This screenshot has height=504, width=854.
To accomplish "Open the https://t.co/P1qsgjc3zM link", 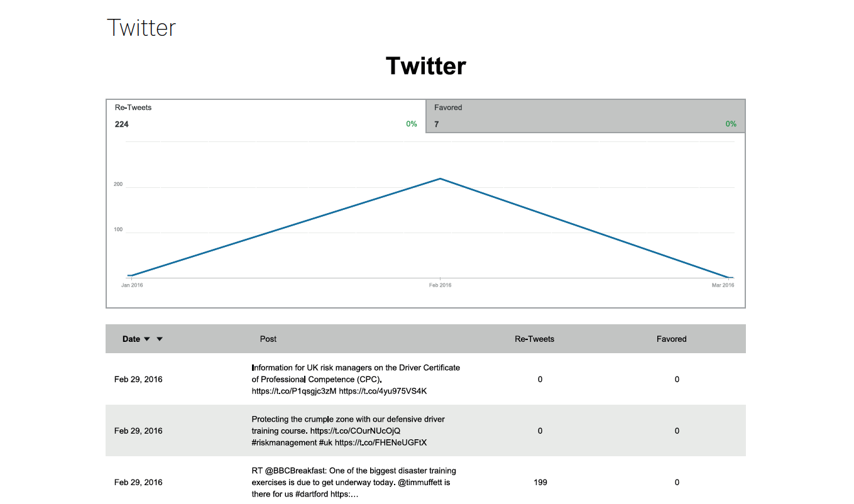I will [x=294, y=391].
